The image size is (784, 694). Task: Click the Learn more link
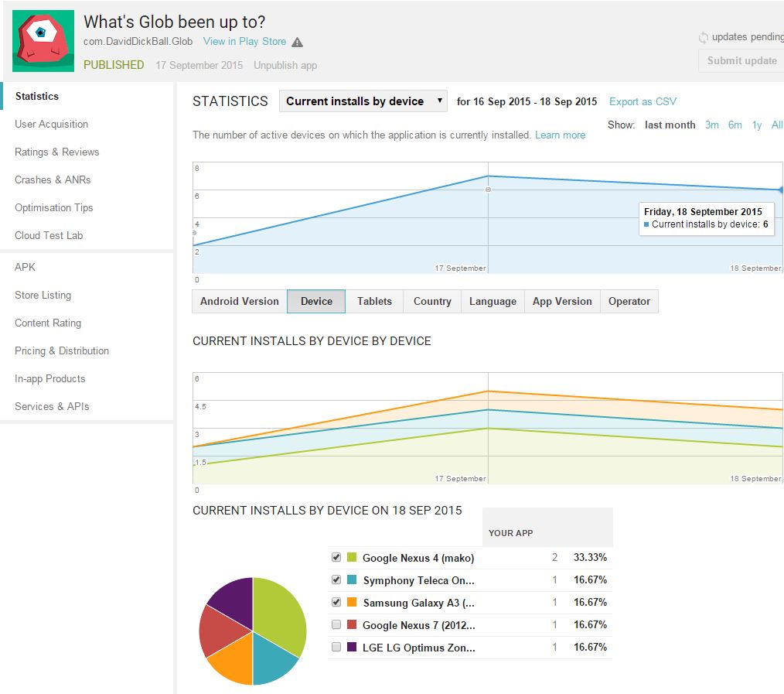click(560, 135)
